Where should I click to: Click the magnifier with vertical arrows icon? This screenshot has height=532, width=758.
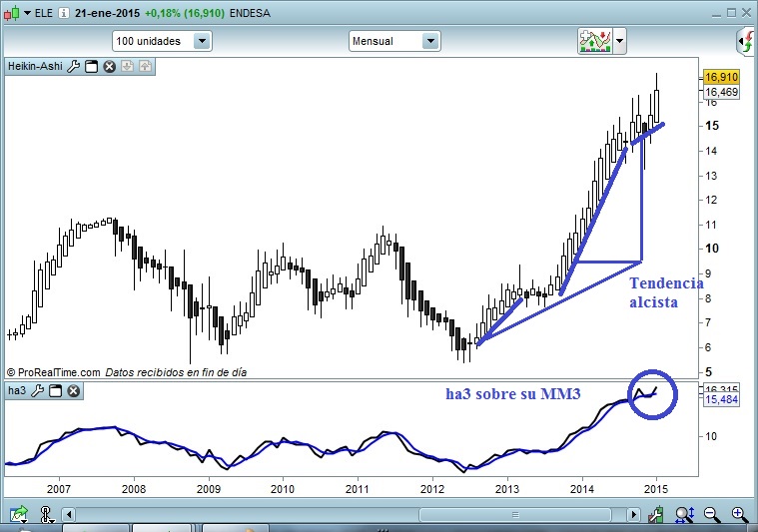point(684,515)
